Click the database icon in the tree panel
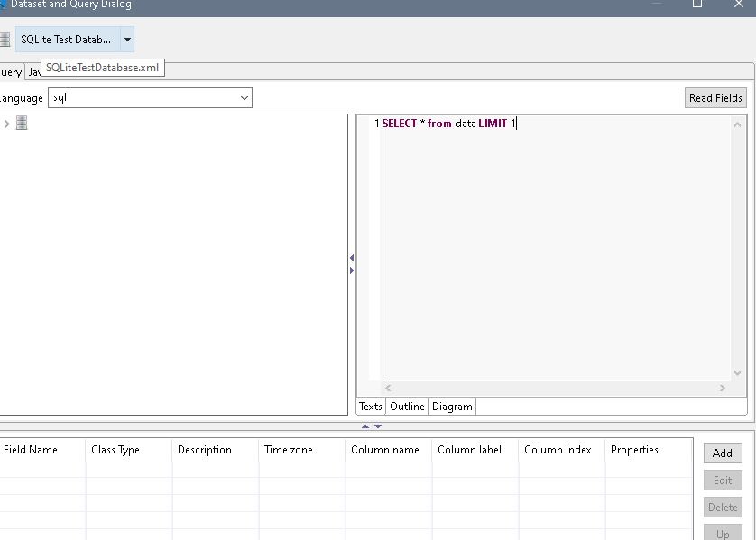 pyautogui.click(x=22, y=124)
